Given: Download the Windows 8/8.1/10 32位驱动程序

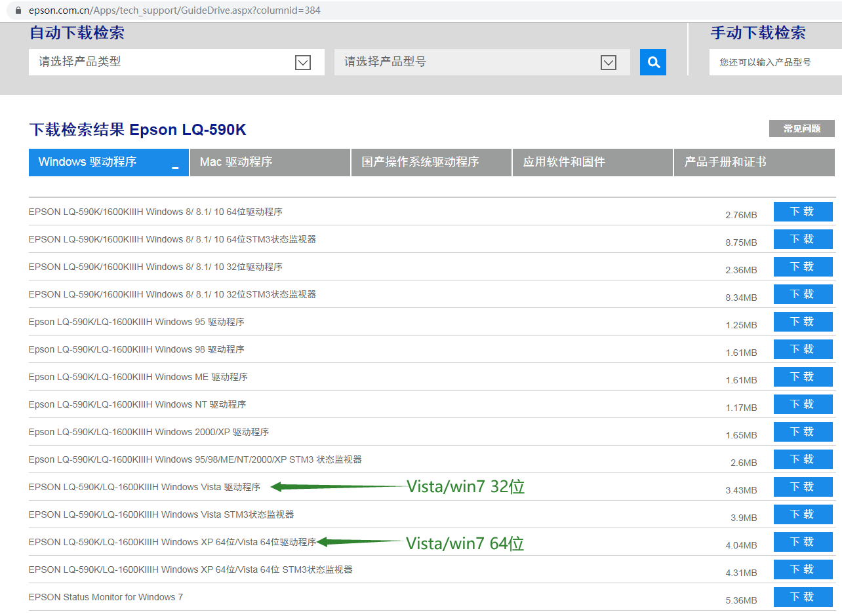Looking at the screenshot, I should coord(803,267).
